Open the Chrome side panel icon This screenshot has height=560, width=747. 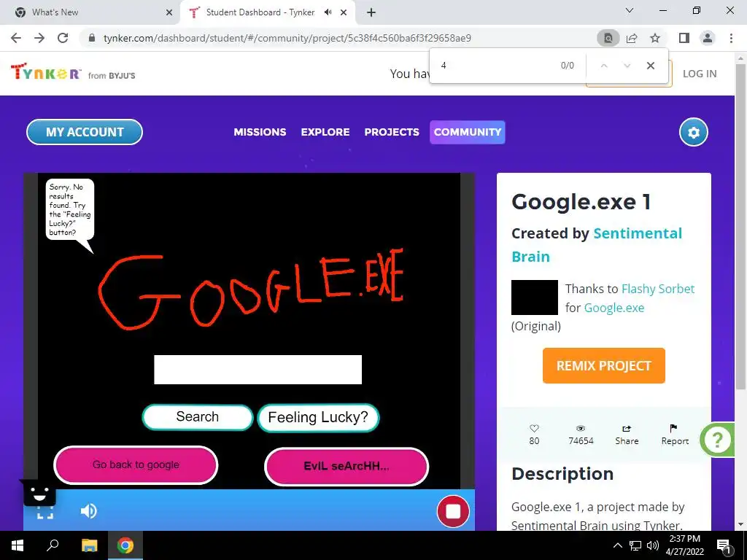[x=684, y=38]
